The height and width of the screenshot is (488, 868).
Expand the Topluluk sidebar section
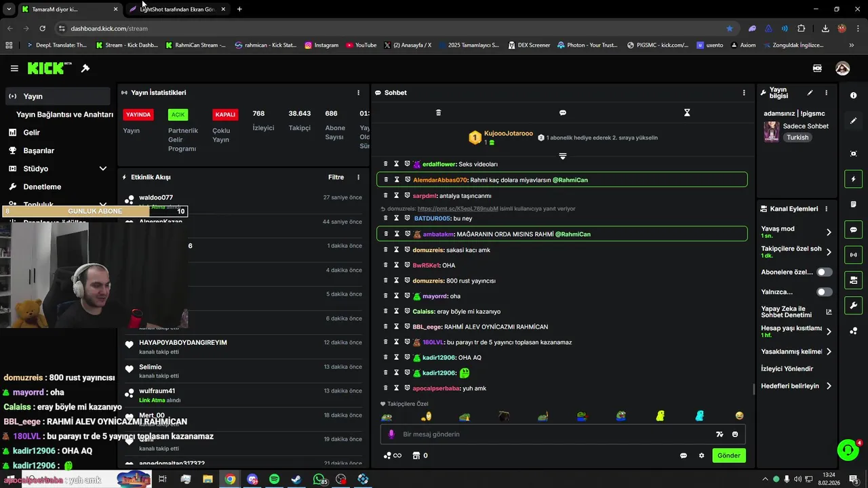(103, 204)
